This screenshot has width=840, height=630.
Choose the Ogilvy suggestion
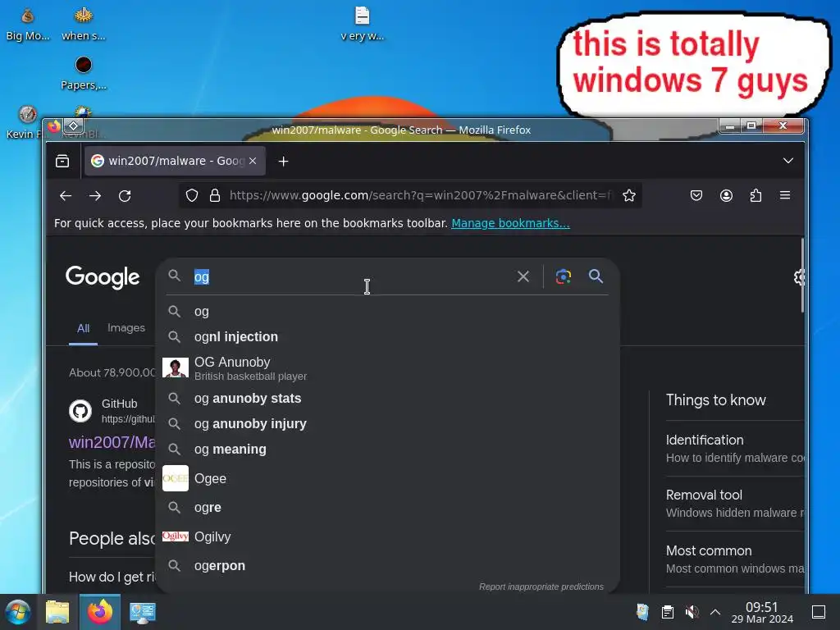click(387, 536)
